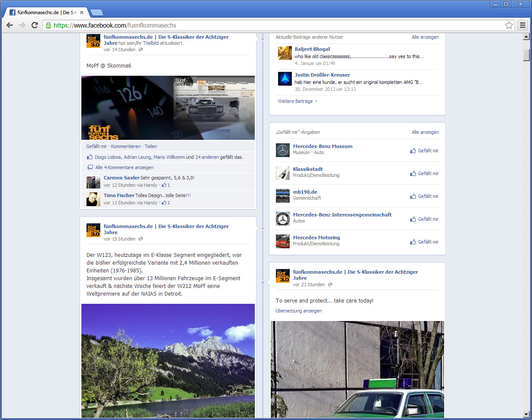Open Adrian Leung's profile link

coord(137,157)
